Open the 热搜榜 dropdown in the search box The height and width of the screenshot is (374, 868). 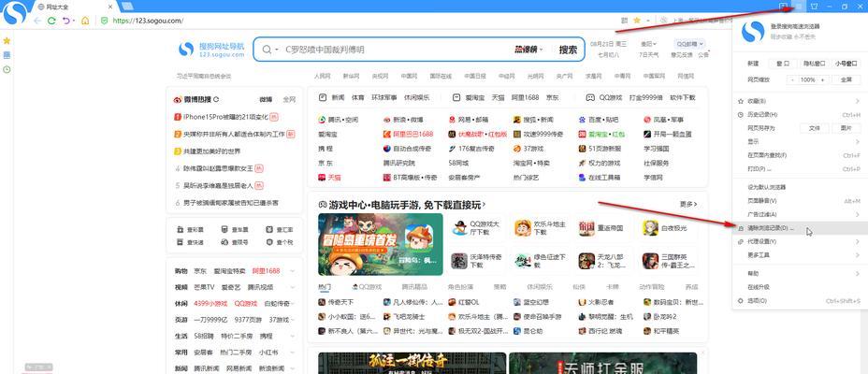[528, 50]
